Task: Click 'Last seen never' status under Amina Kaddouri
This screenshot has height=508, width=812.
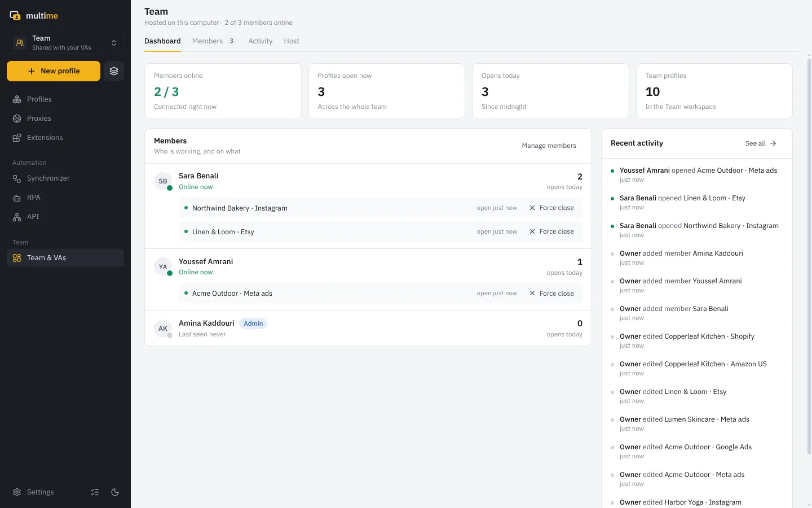Action: tap(202, 335)
